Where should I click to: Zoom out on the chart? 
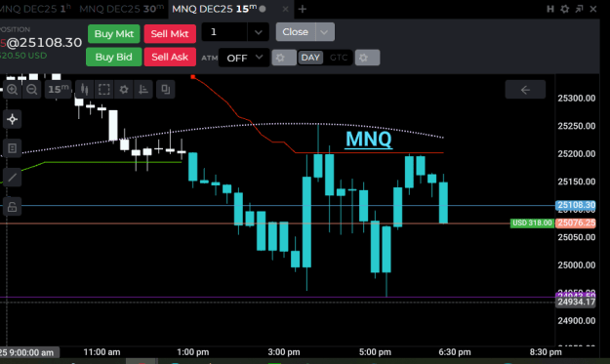pyautogui.click(x=32, y=90)
